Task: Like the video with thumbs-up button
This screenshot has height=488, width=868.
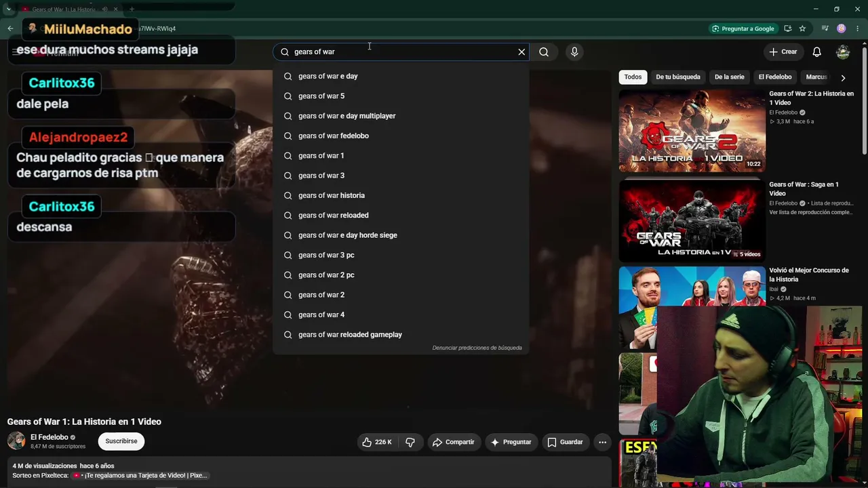Action: 377,442
